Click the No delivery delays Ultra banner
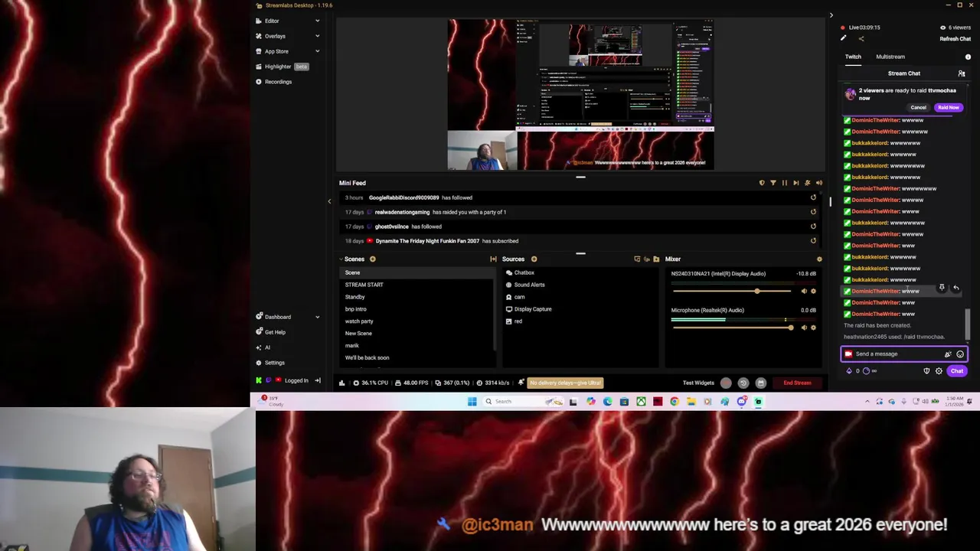 566,383
